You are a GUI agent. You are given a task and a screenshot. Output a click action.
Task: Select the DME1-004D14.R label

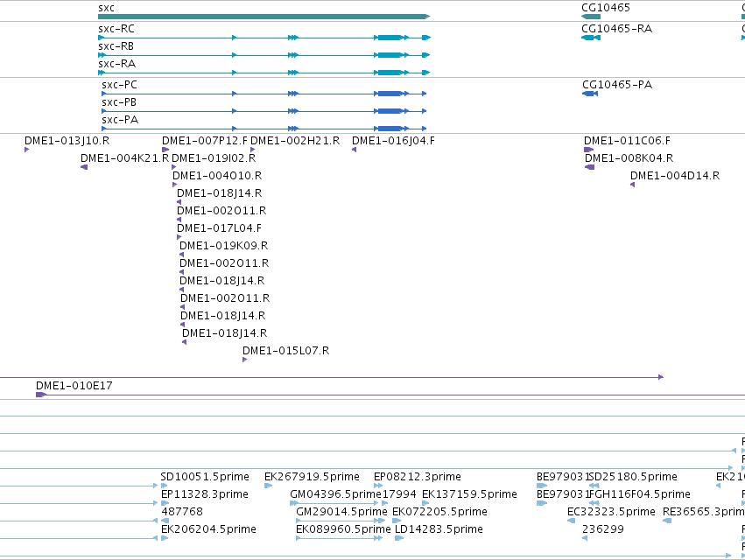coord(675,176)
